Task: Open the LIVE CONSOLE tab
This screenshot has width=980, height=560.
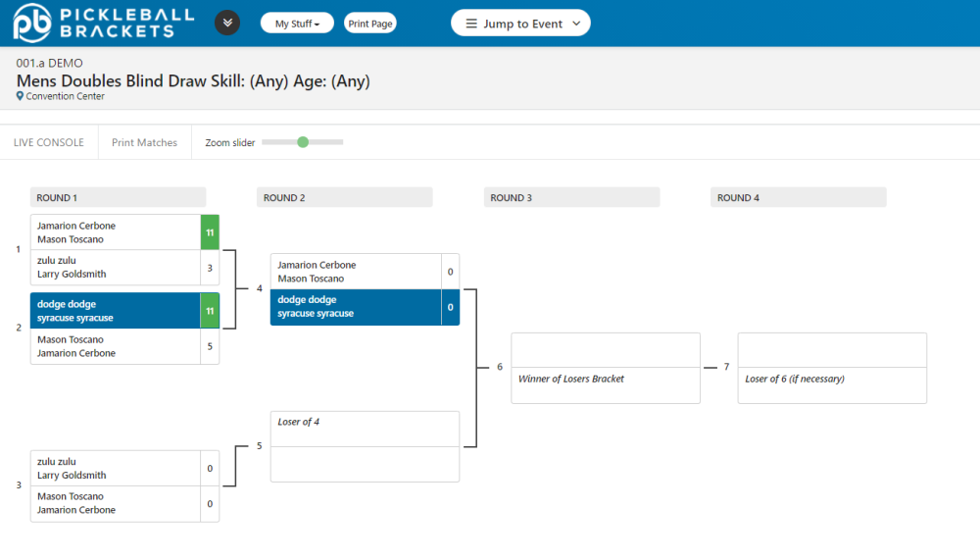Action: pos(49,142)
